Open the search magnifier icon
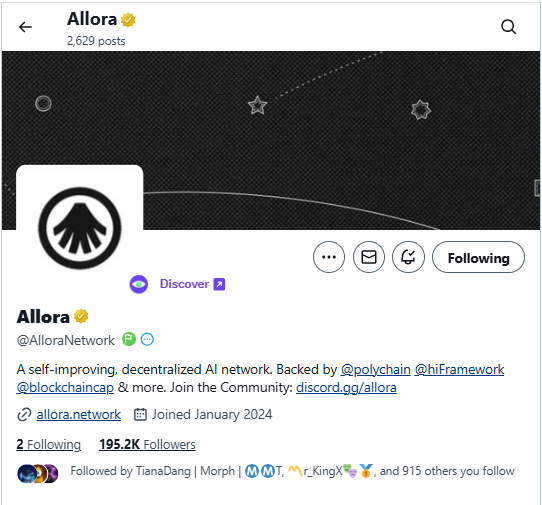 (508, 27)
